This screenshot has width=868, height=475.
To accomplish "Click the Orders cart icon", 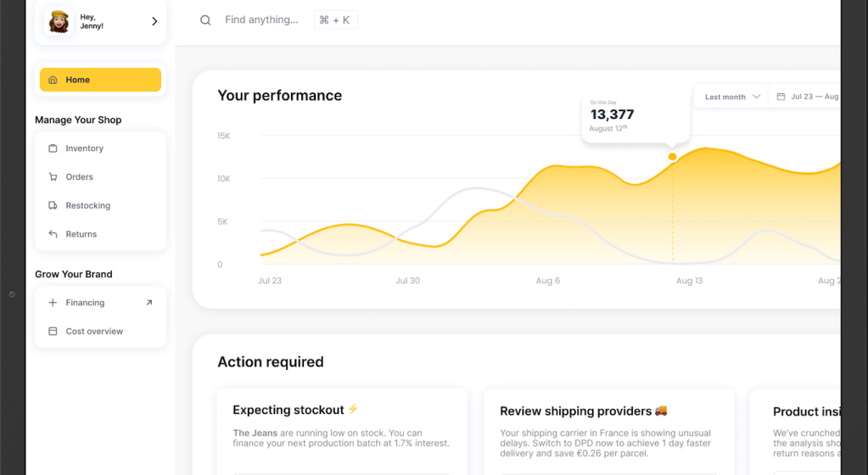I will 53,177.
